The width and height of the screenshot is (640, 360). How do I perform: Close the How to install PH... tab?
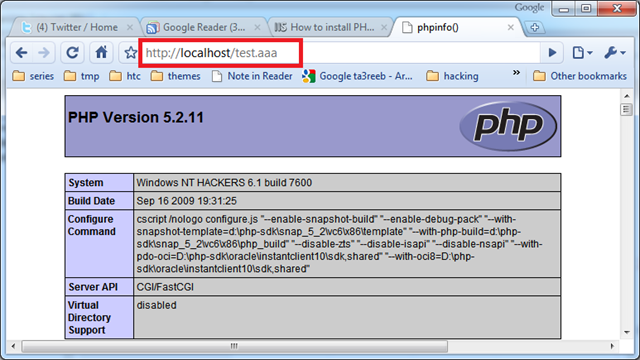[x=384, y=27]
